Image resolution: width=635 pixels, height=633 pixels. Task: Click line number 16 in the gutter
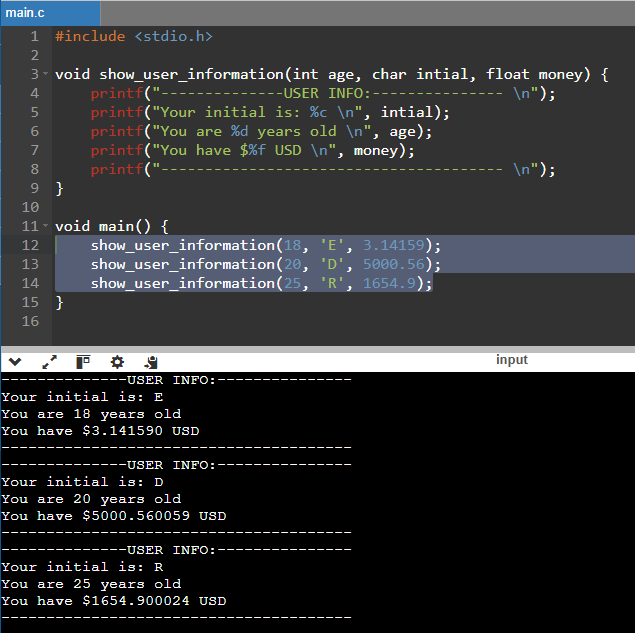[30, 321]
